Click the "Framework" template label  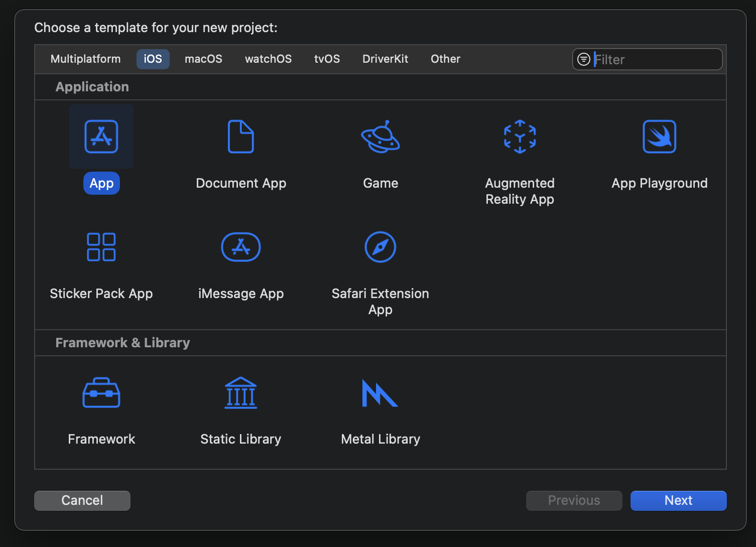click(101, 439)
